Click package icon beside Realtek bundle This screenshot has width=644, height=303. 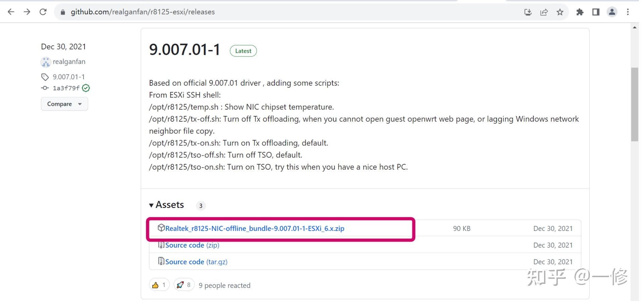click(x=161, y=228)
